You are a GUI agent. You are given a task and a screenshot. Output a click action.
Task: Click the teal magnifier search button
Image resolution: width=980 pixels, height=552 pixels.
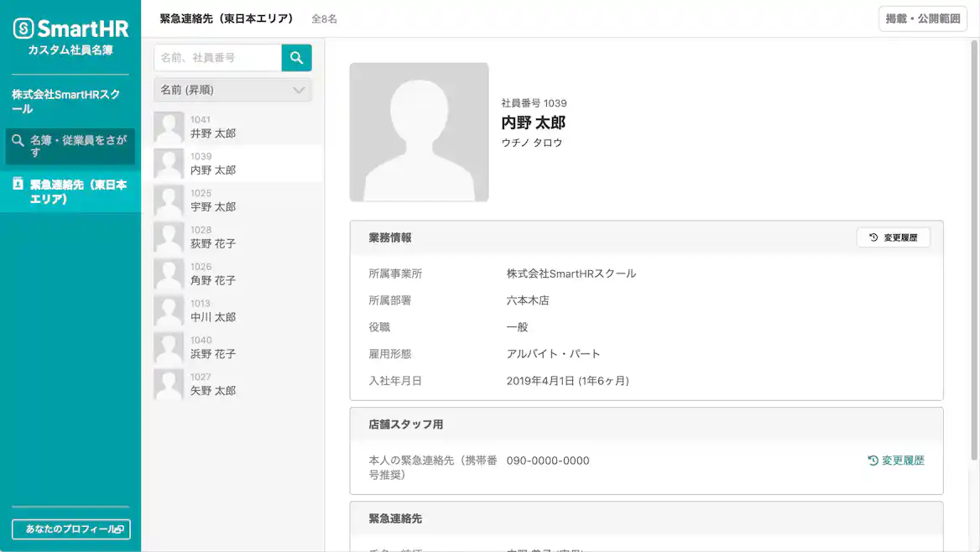pyautogui.click(x=297, y=57)
